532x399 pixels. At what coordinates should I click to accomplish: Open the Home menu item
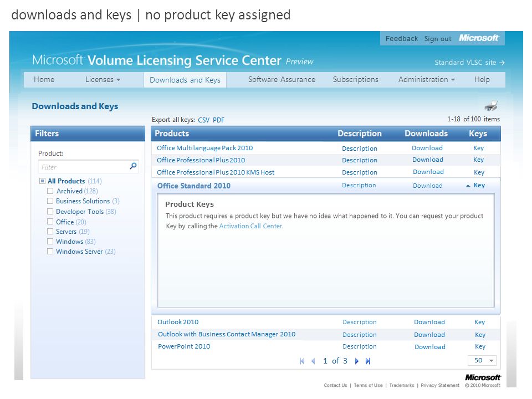(44, 79)
